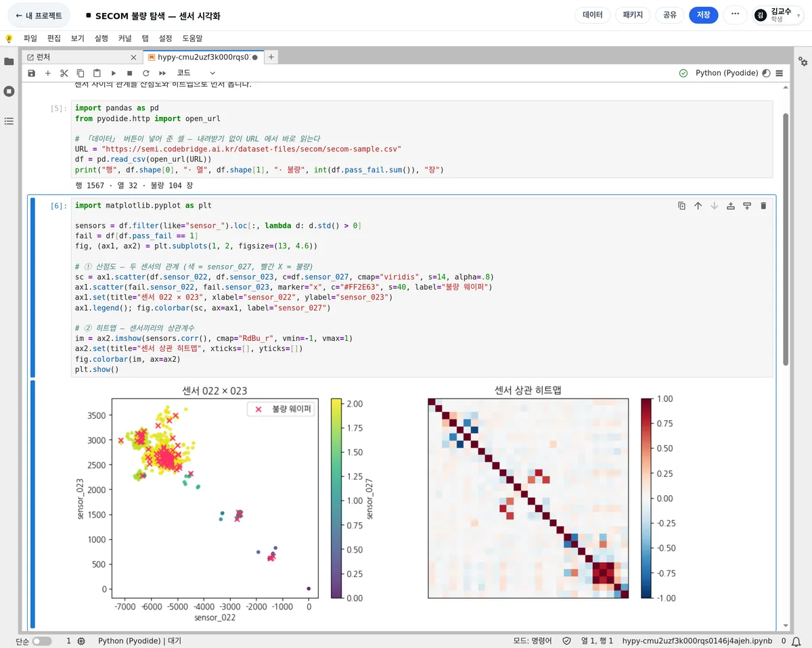The width and height of the screenshot is (812, 648).
Task: Restart the kernel using the circular arrow icon
Action: (146, 73)
